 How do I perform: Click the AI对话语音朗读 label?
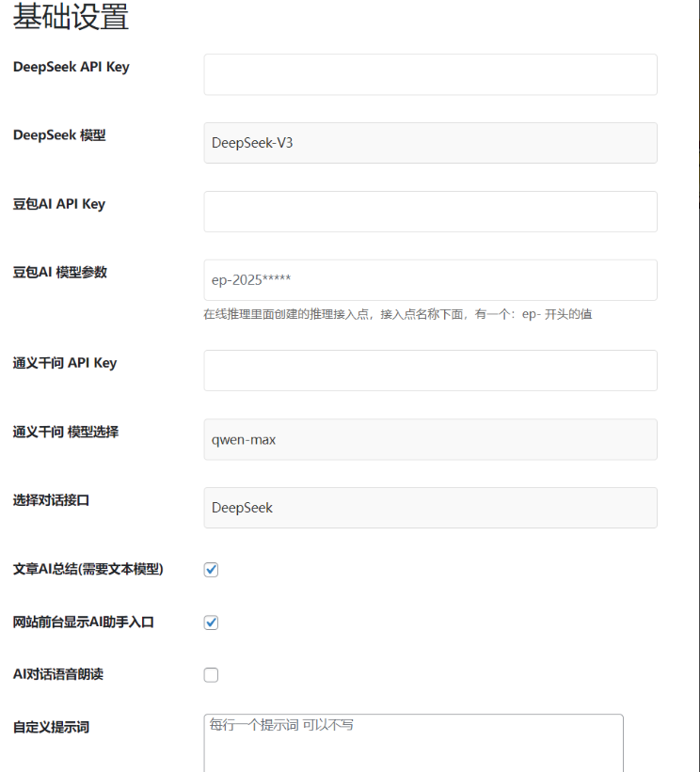(x=58, y=674)
